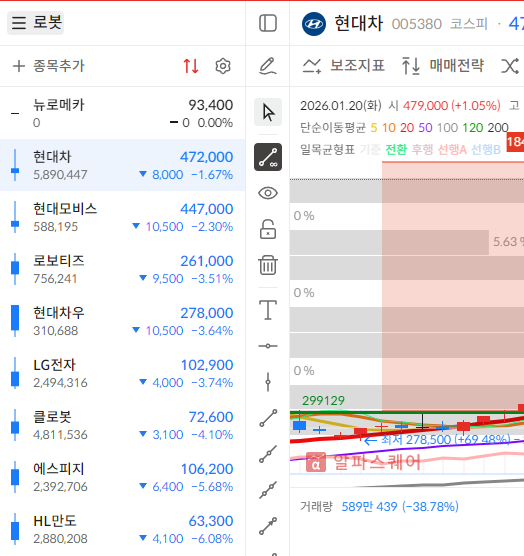Viewport: 524px width, 556px height.
Task: Select 뉴로메카 in the watchlist
Action: point(123,113)
